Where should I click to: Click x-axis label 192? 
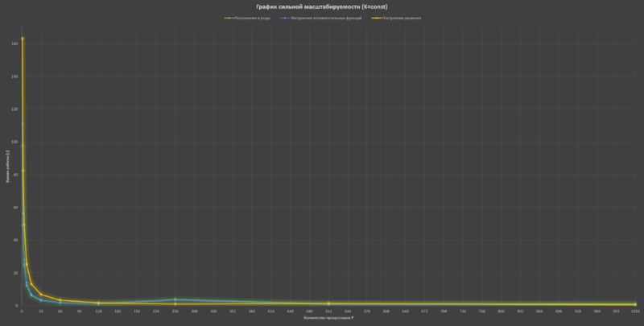pyautogui.click(x=137, y=312)
